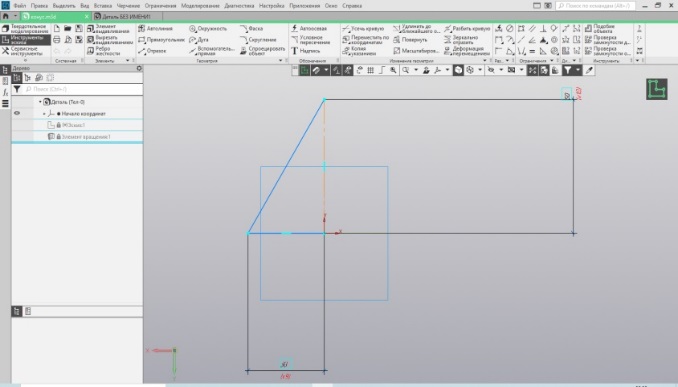This screenshot has width=678, height=387.
Task: Toggle the filter funnel in the tree panel
Action: pos(17,89)
